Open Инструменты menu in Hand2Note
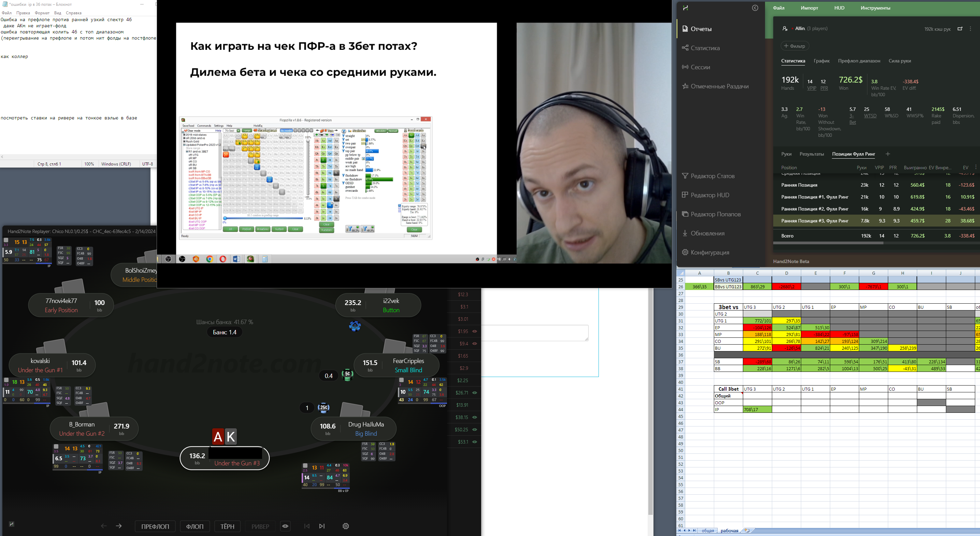This screenshot has height=536, width=980. [875, 8]
